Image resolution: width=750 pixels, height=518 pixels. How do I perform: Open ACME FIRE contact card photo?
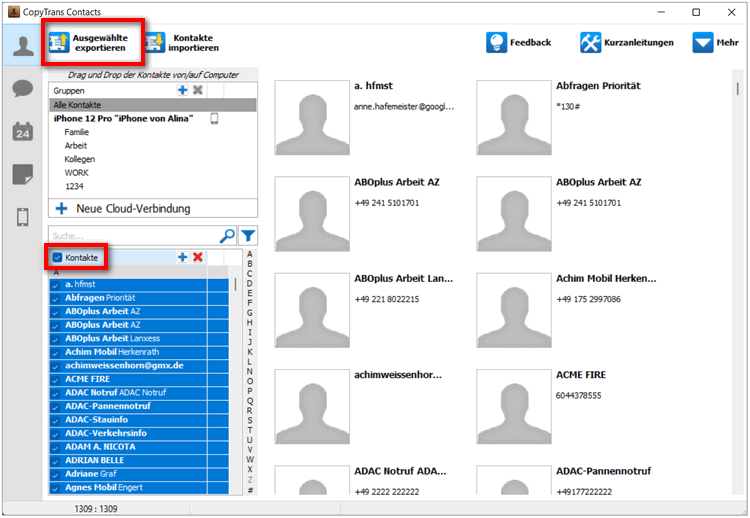pyautogui.click(x=514, y=407)
